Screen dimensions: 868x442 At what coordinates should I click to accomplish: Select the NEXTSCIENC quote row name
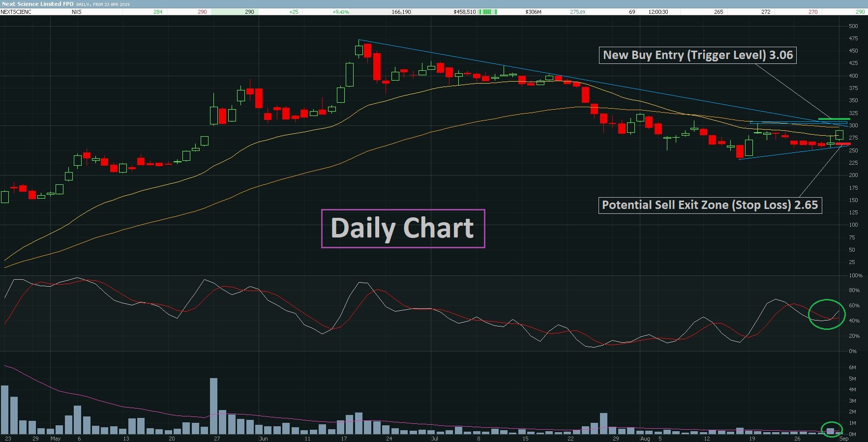(x=16, y=12)
